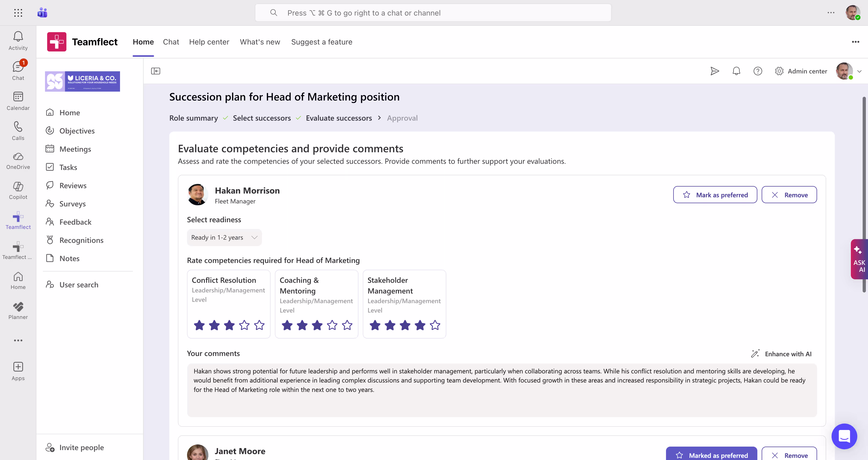Open the ASK AI side panel

tap(859, 259)
